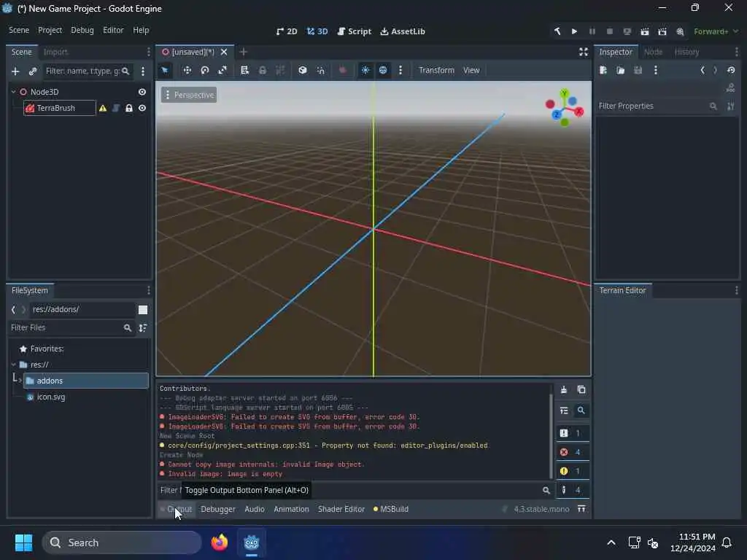
Task: Toggle TerraBrush visibility eye icon
Action: coord(142,108)
